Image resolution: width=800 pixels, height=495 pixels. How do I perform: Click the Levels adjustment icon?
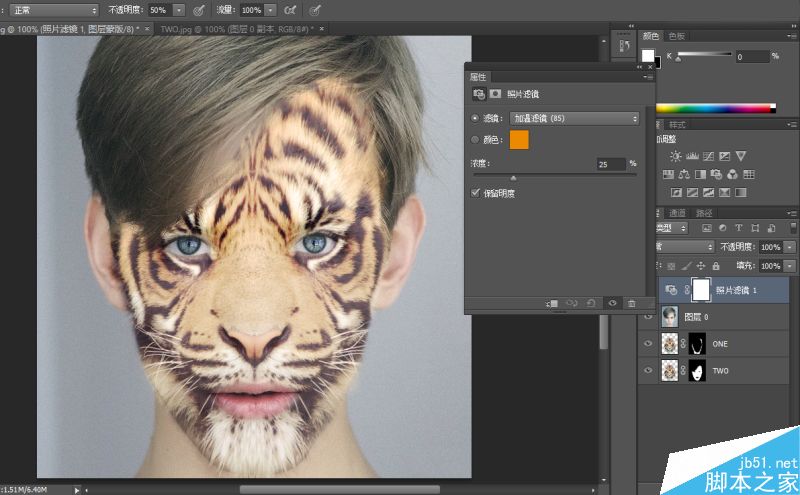[x=692, y=156]
